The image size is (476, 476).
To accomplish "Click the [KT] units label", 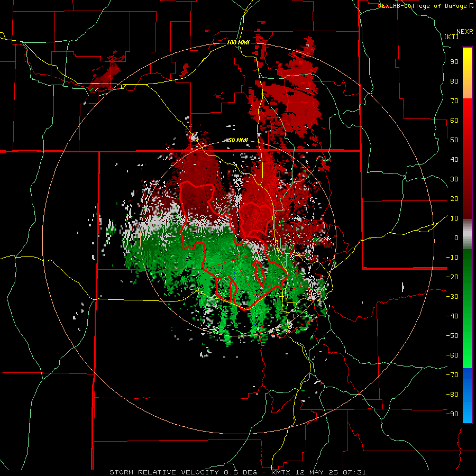I will point(451,36).
